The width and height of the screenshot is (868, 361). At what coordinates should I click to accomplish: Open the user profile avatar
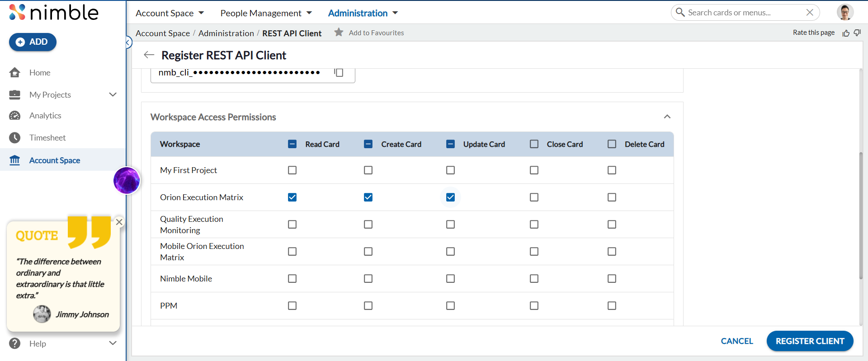click(845, 12)
